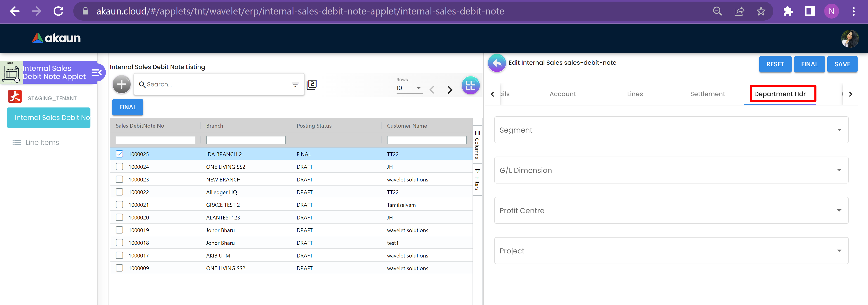This screenshot has height=305, width=868.
Task: Click the Customer Name filter field
Action: 426,140
